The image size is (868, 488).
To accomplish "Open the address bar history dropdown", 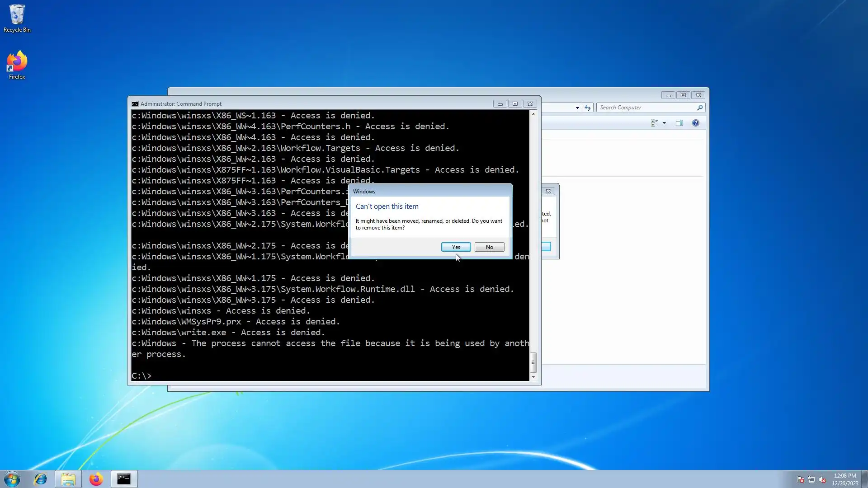I will click(577, 108).
